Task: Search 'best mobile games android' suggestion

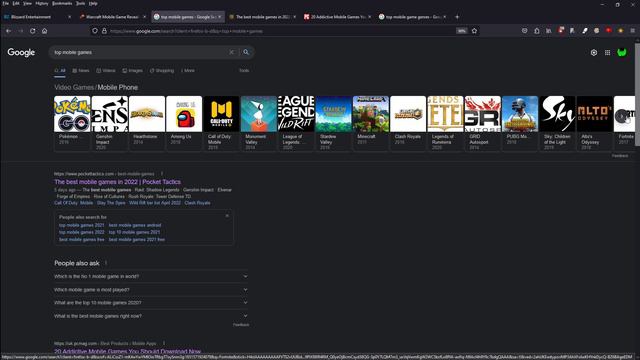Action: [135, 225]
